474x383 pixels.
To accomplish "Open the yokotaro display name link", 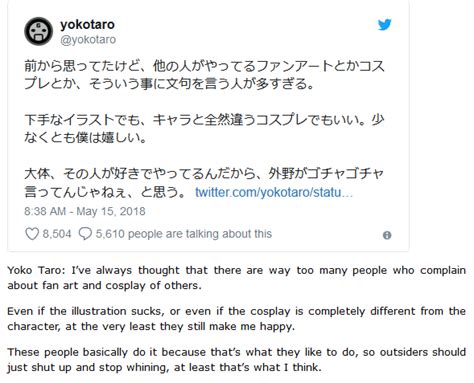I will [x=87, y=25].
